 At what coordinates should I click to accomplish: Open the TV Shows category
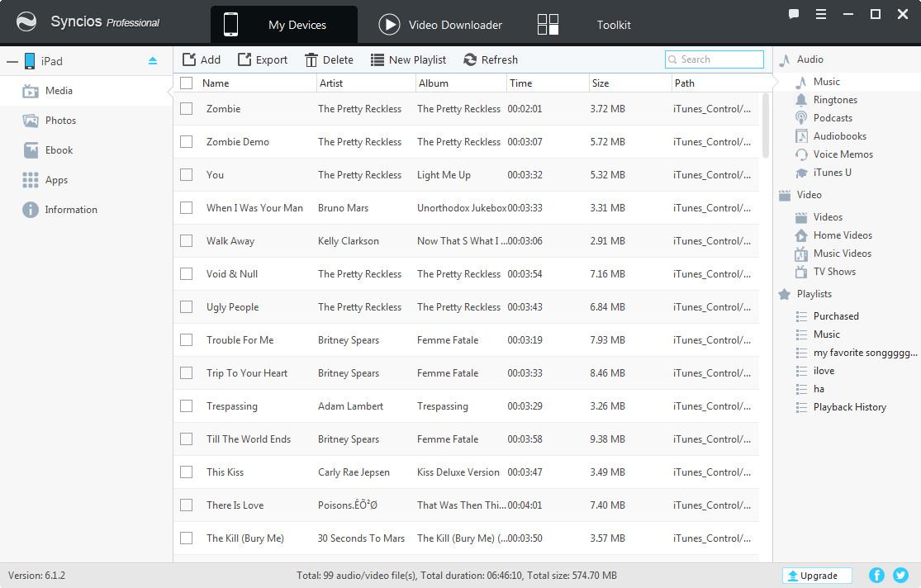click(x=825, y=272)
